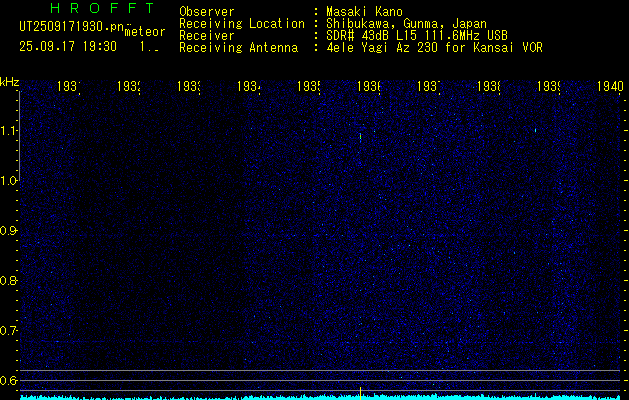Viewport: 629px width, 400px height.
Task: Click the 1931 time axis marker
Action: coord(69,87)
